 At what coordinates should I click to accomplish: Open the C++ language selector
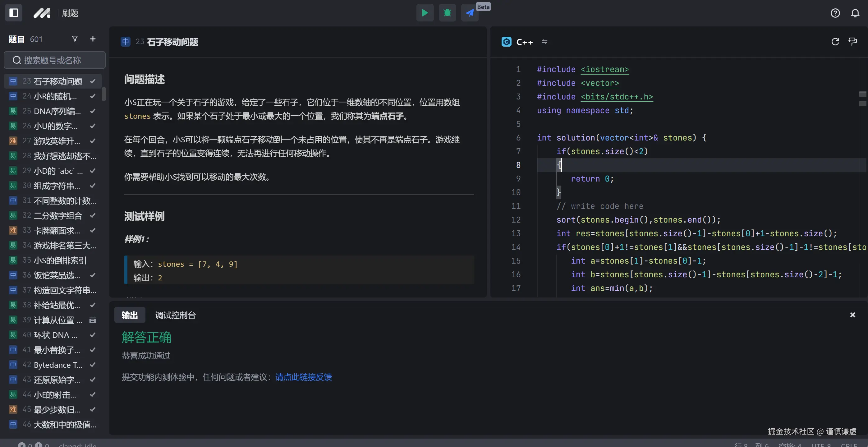click(525, 41)
